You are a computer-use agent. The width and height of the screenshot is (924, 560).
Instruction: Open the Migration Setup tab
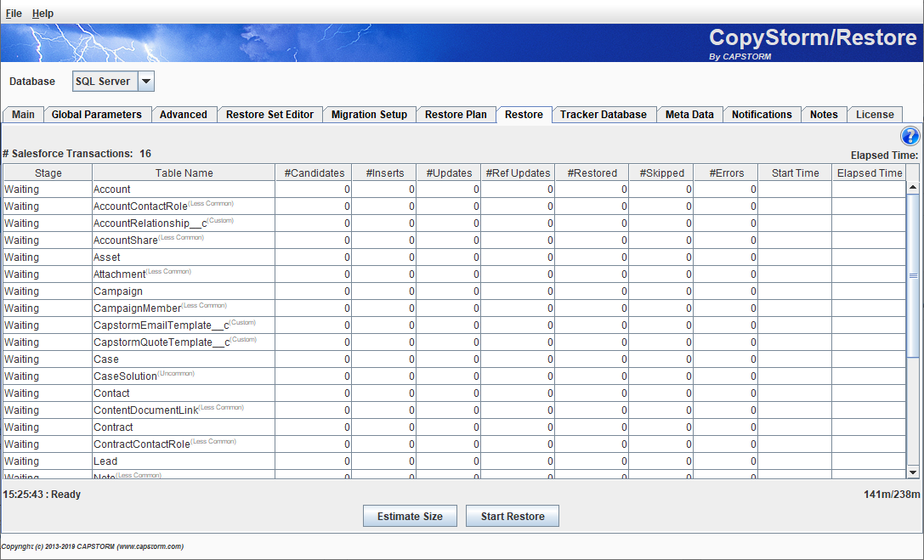pos(369,114)
